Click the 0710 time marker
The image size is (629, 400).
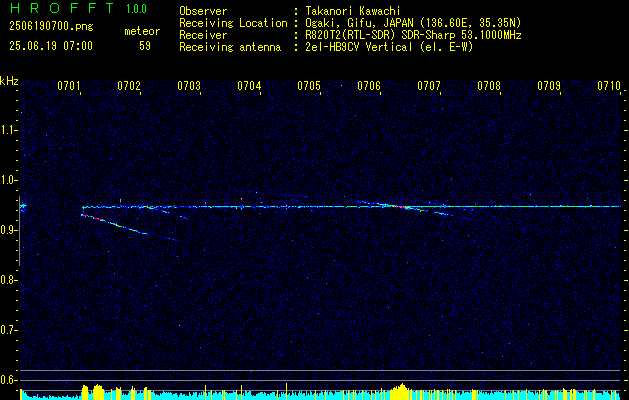(x=609, y=85)
